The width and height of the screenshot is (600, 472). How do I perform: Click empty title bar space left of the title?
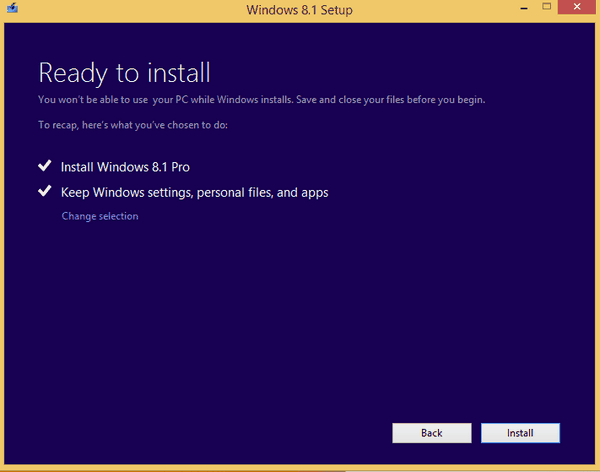point(130,11)
